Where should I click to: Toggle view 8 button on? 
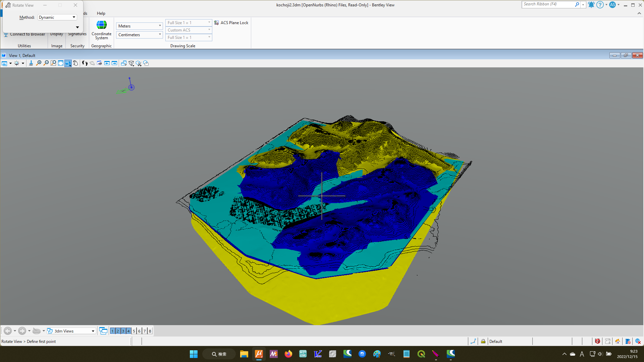150,331
